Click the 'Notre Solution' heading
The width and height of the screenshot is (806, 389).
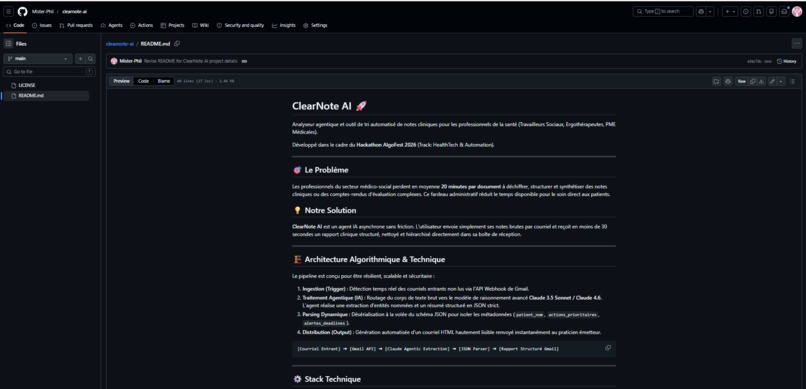pyautogui.click(x=324, y=210)
